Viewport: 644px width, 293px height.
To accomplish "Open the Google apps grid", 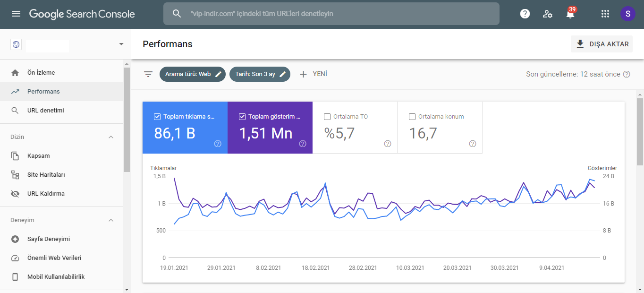I will [x=605, y=14].
